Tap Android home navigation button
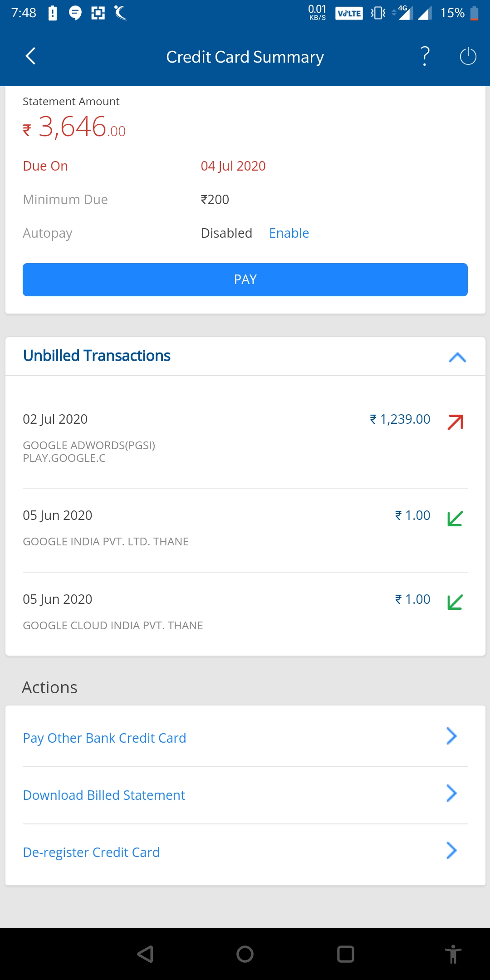This screenshot has height=980, width=490. [x=245, y=954]
